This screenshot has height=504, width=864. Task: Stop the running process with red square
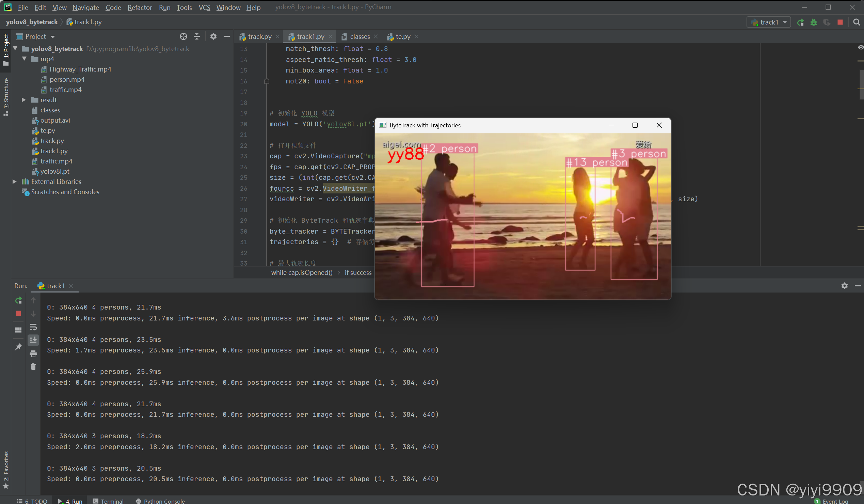840,22
